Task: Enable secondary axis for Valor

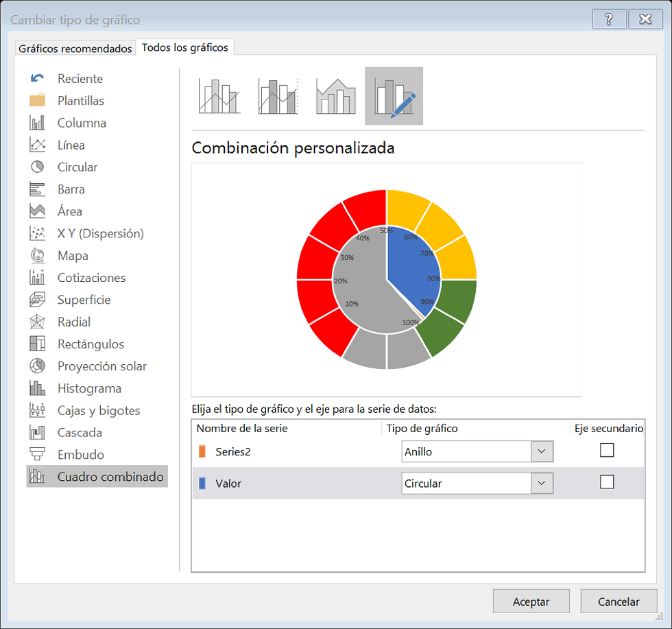Action: point(607,482)
